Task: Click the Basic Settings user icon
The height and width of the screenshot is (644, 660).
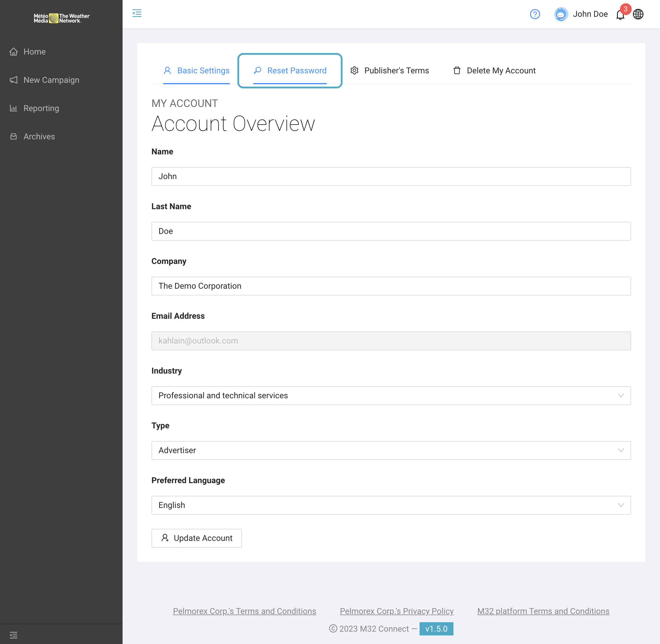Action: coord(167,70)
